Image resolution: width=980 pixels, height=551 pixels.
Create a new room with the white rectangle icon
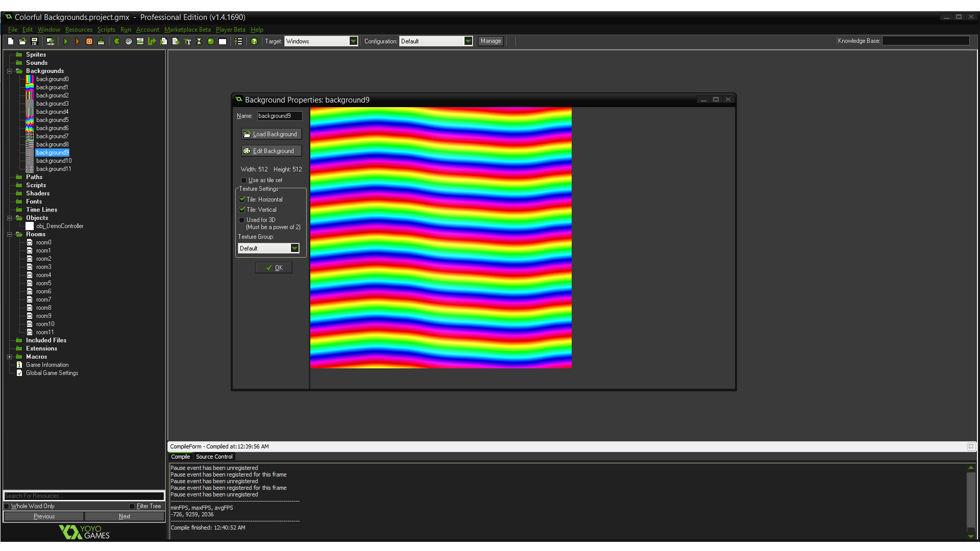tap(223, 41)
